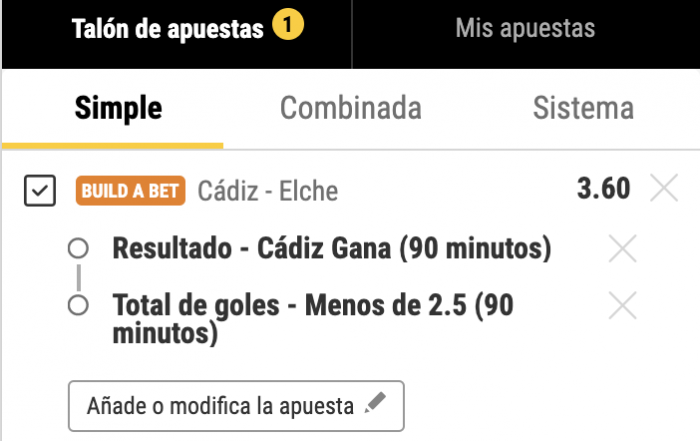The image size is (700, 441).
Task: Click the orange BUILD A BET badge
Action: (132, 190)
